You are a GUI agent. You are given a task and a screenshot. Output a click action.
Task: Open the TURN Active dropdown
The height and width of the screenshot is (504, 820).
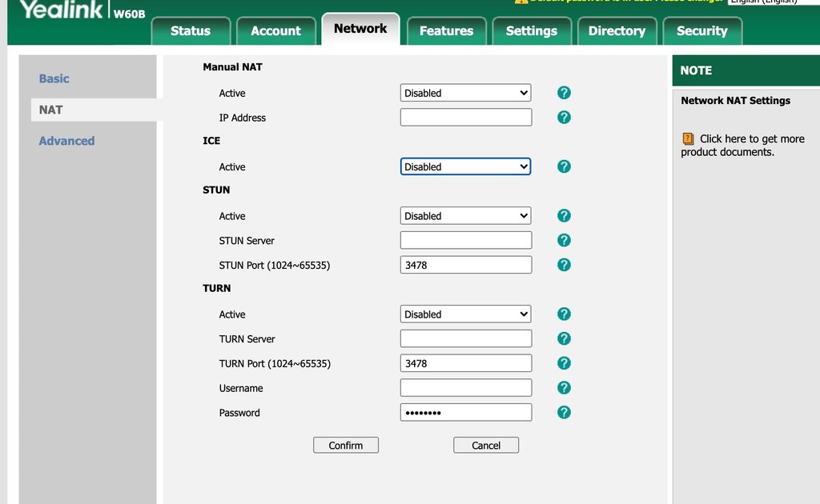click(465, 314)
